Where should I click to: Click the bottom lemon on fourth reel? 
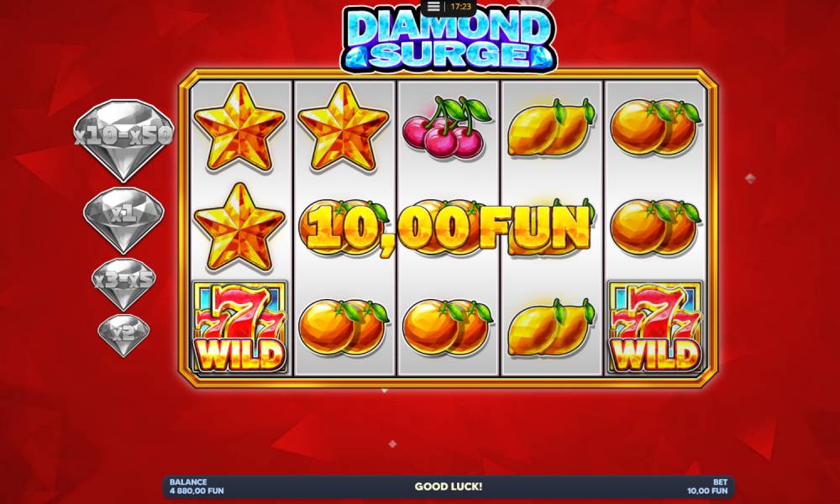(551, 328)
